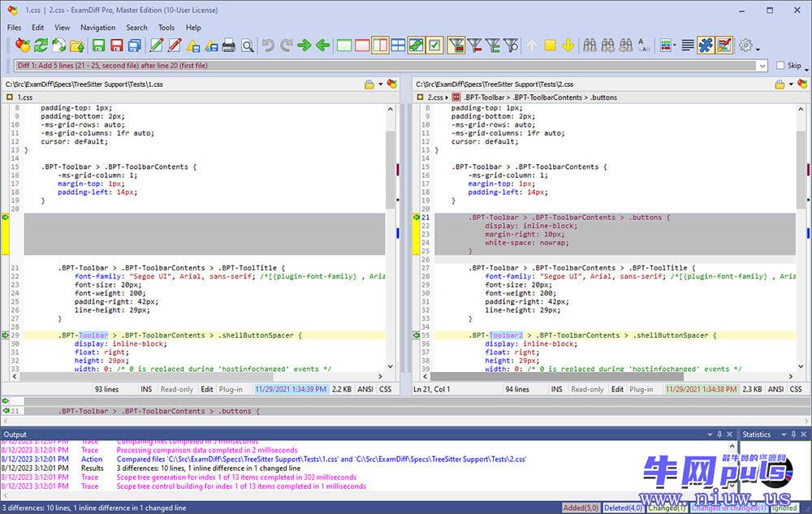Toggle the blue puzzle plug-ins icon
Image resolution: width=812 pixels, height=514 pixels.
pos(706,45)
